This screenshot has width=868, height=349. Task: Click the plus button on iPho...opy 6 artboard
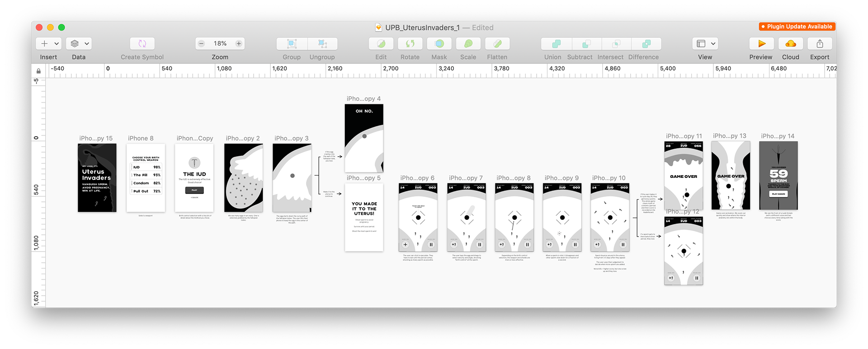[406, 245]
